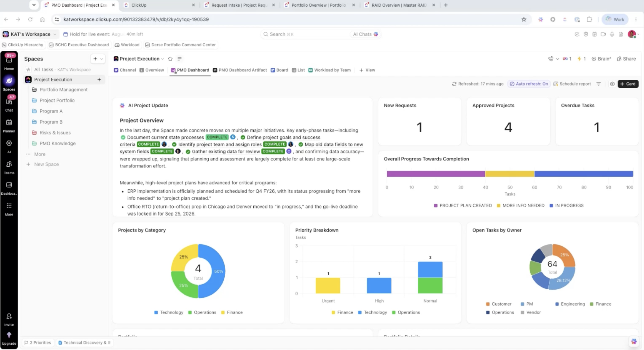Viewport: 644px width, 350px height.
Task: Click the Upgrade icon at sidebar bottom
Action: [9, 338]
